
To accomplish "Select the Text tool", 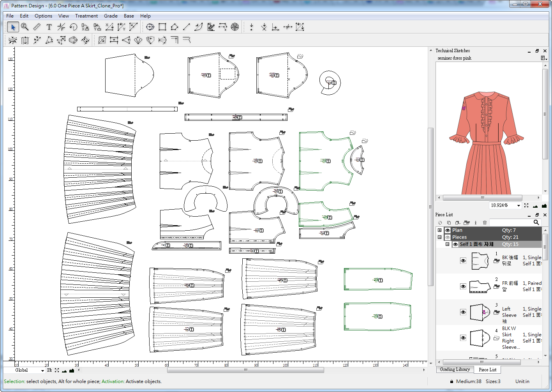I will pyautogui.click(x=49, y=27).
